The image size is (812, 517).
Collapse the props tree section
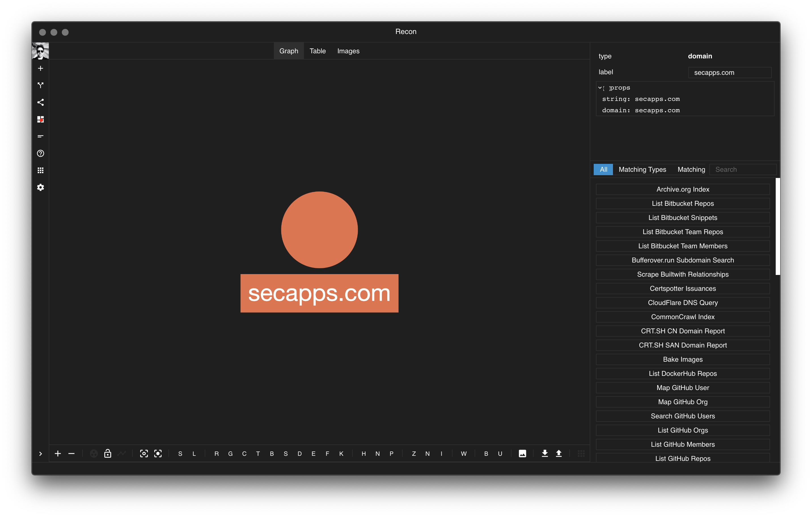600,88
